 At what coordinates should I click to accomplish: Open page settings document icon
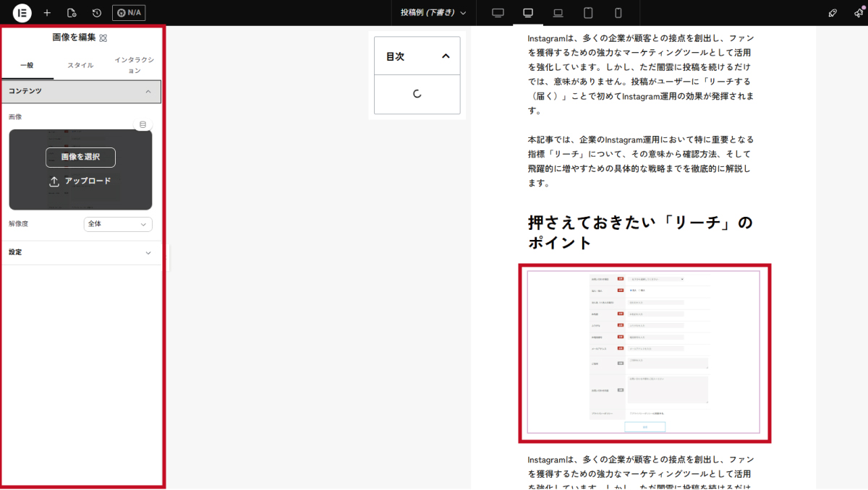pyautogui.click(x=72, y=13)
